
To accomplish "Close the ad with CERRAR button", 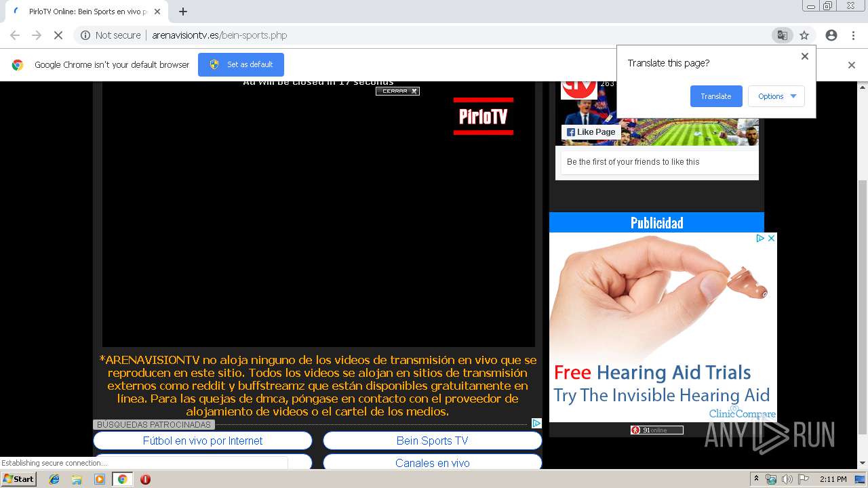I will (x=397, y=91).
